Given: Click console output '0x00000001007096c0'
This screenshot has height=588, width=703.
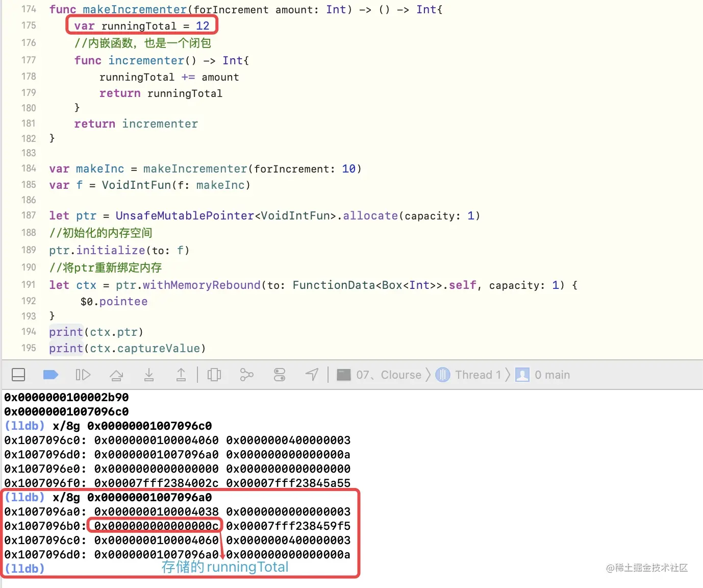Looking at the screenshot, I should [66, 411].
